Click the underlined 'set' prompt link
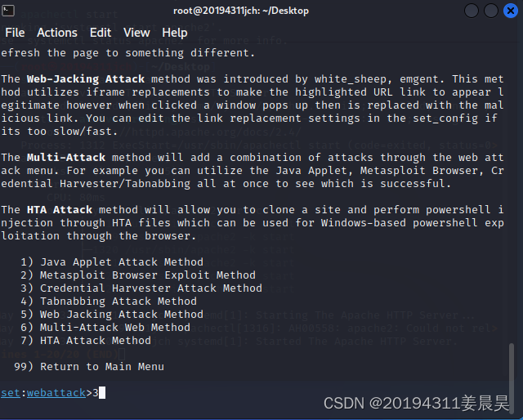The height and width of the screenshot is (420, 523). [11, 393]
